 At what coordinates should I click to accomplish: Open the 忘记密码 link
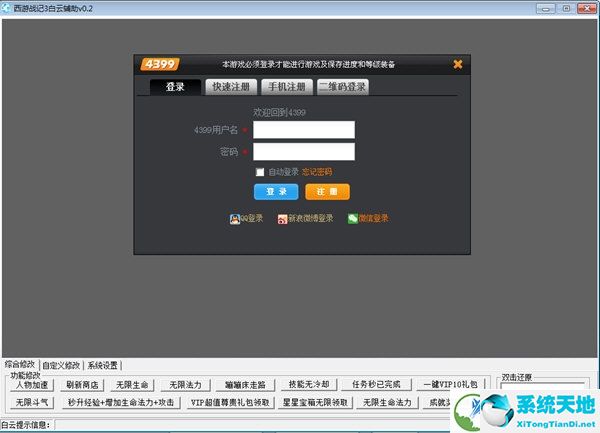(x=317, y=172)
